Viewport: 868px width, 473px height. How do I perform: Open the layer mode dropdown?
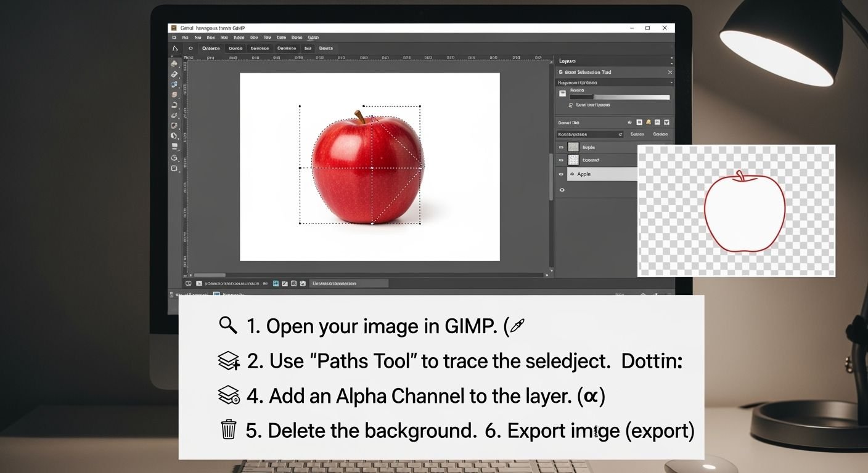coord(590,134)
